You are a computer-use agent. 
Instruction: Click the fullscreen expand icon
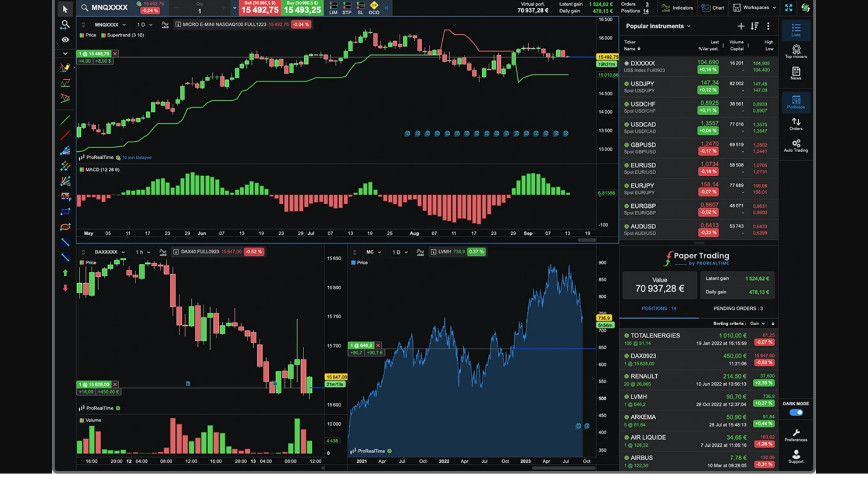(789, 8)
